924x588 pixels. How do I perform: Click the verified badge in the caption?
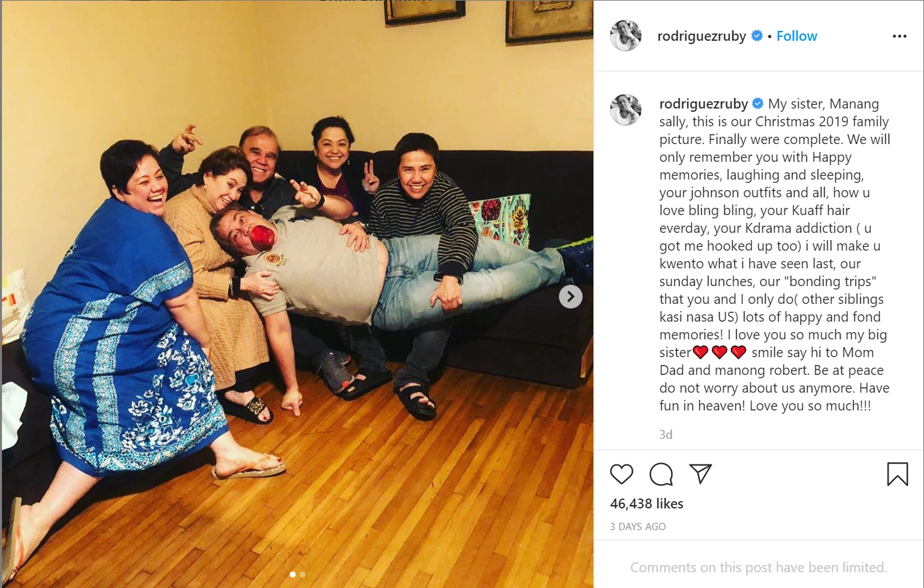pyautogui.click(x=758, y=103)
